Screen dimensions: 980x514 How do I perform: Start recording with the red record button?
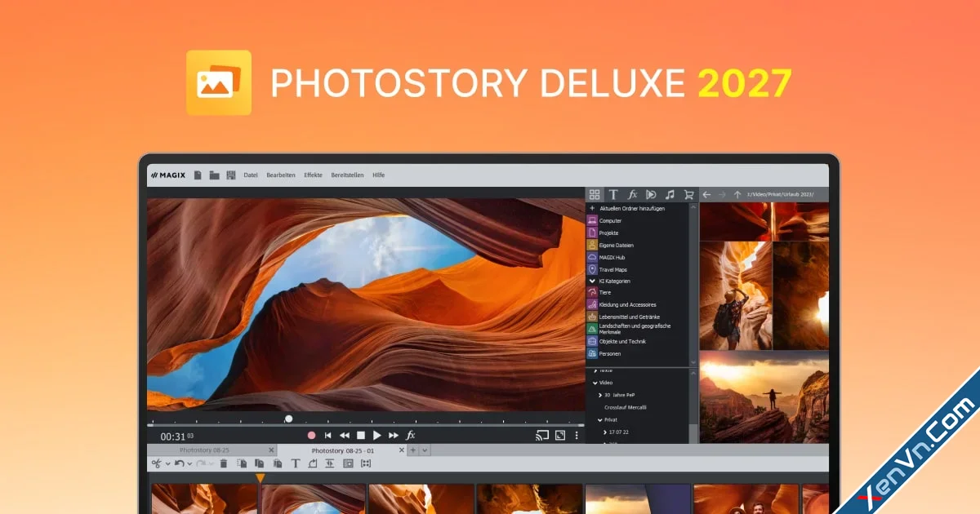coord(311,436)
